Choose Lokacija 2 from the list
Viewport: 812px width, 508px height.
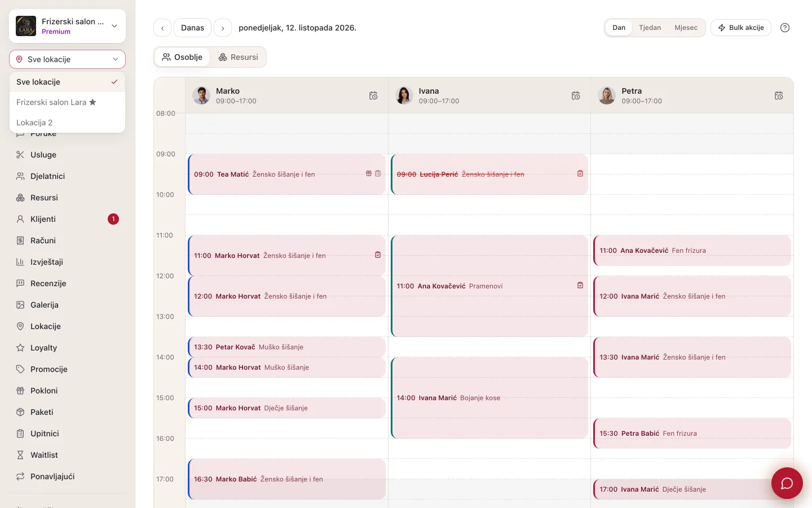68,122
